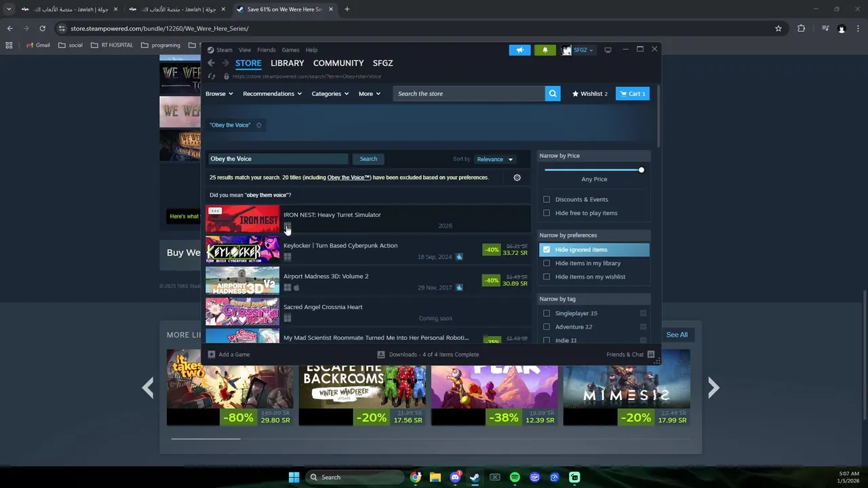
Task: Open Keylocker Turn Based Cyberpunk Action result
Action: tap(368, 250)
